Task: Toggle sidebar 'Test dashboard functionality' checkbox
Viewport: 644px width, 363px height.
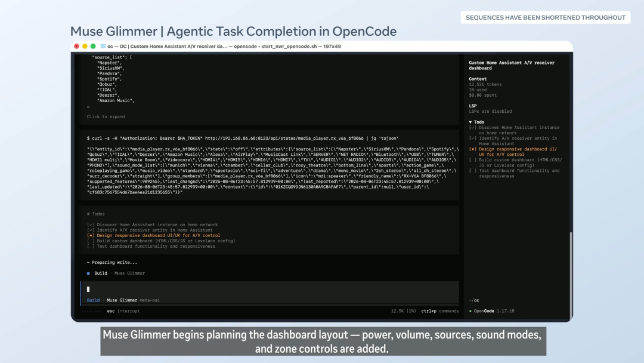Action: click(x=473, y=171)
